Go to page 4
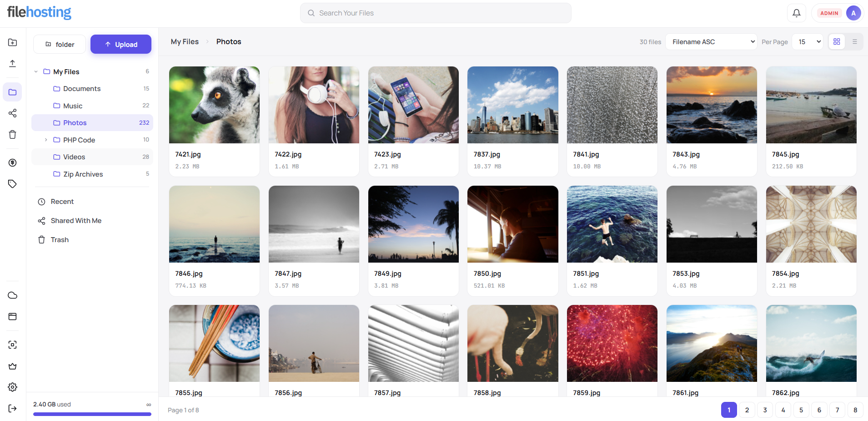This screenshot has width=868, height=421. point(783,410)
